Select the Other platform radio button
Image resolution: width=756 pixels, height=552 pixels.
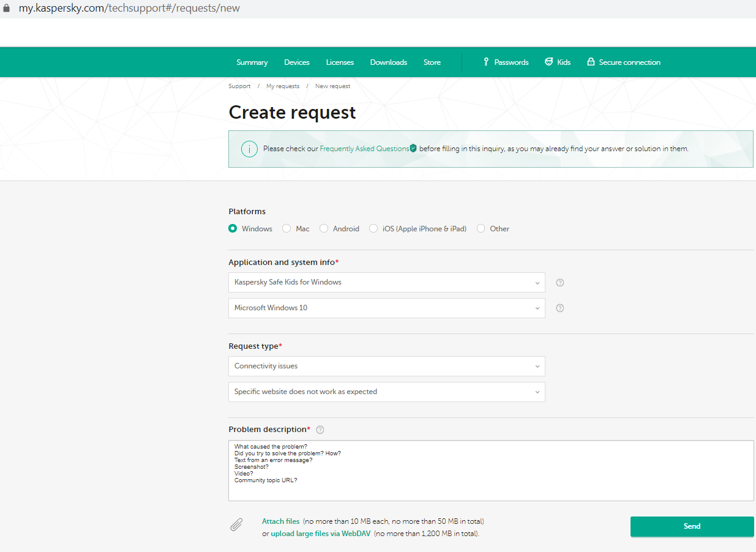[x=481, y=228]
